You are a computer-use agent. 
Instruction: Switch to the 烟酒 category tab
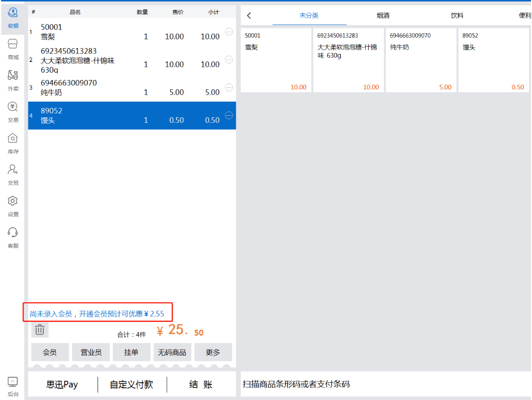point(383,16)
